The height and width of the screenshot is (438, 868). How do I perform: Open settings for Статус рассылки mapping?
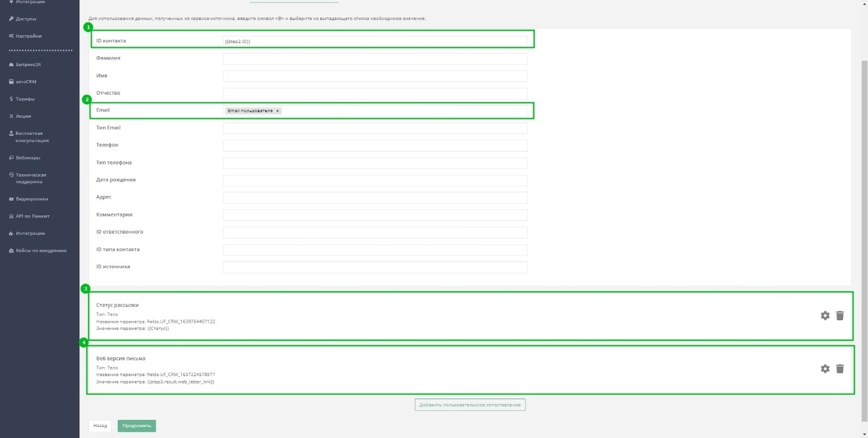click(x=825, y=315)
